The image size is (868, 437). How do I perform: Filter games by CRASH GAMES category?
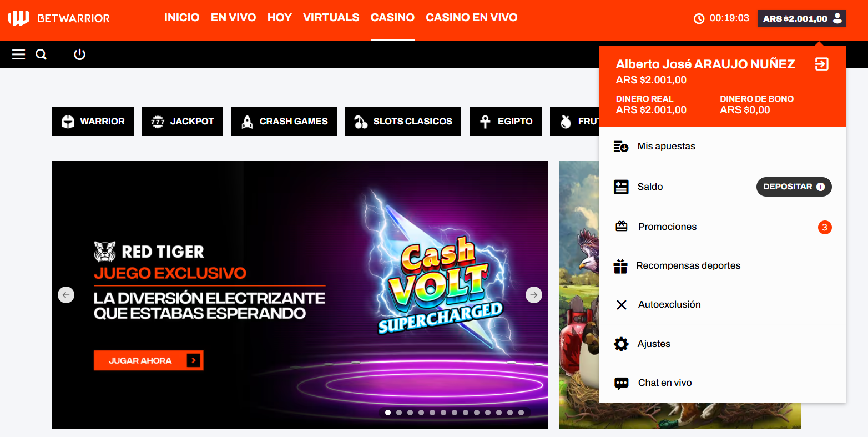click(284, 122)
